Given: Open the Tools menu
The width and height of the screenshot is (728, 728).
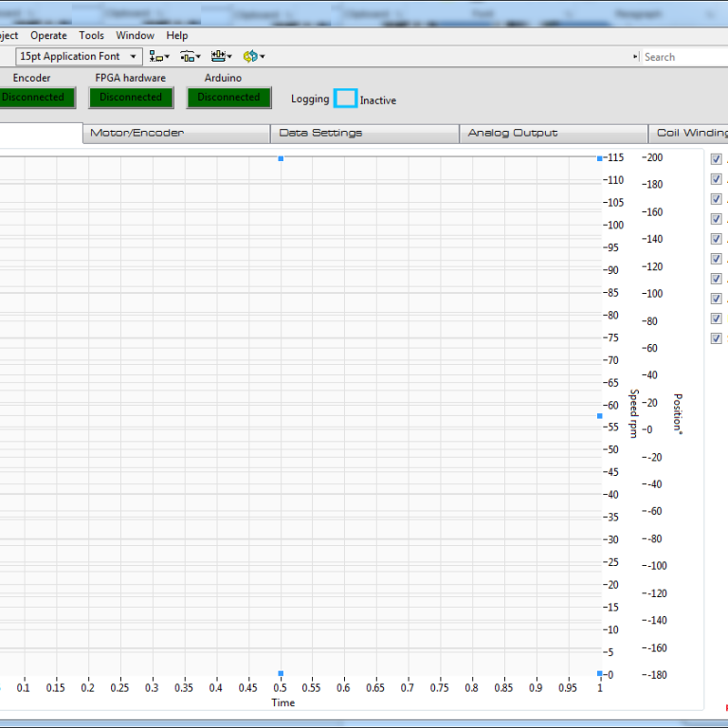Looking at the screenshot, I should (x=91, y=36).
